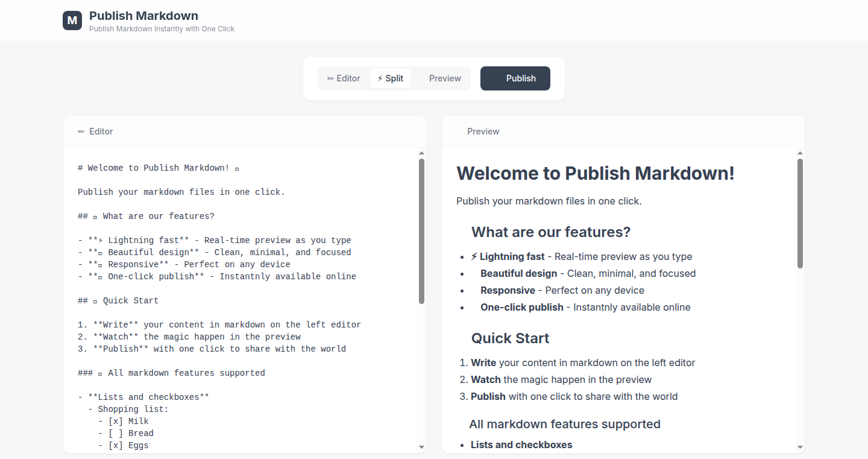Click 'Write your content' item in preview
Image resolution: width=868 pixels, height=459 pixels.
pyautogui.click(x=583, y=362)
